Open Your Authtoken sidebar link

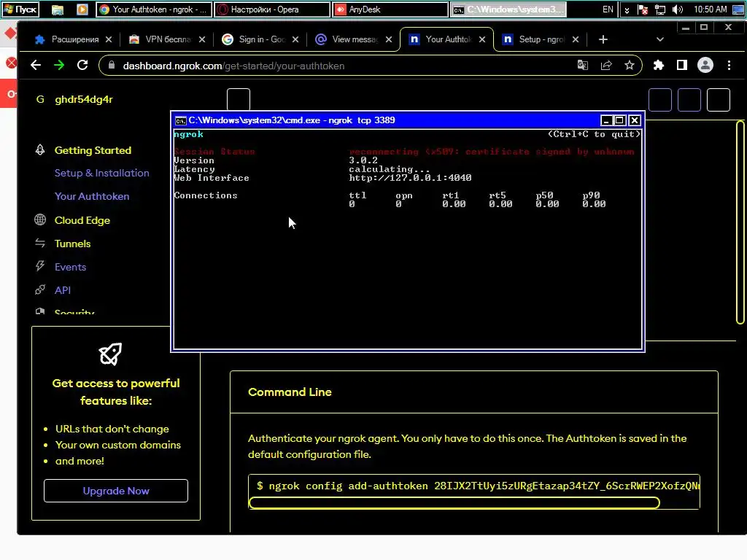pyautogui.click(x=92, y=196)
